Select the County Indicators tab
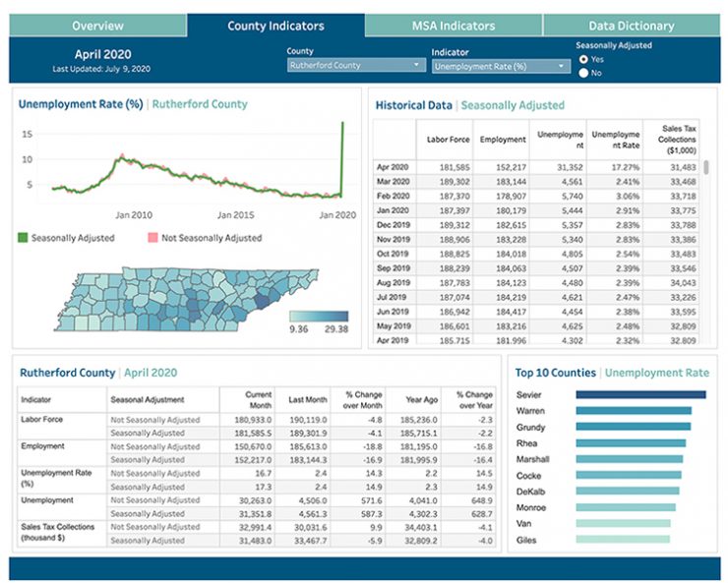The height and width of the screenshot is (583, 728). point(275,26)
